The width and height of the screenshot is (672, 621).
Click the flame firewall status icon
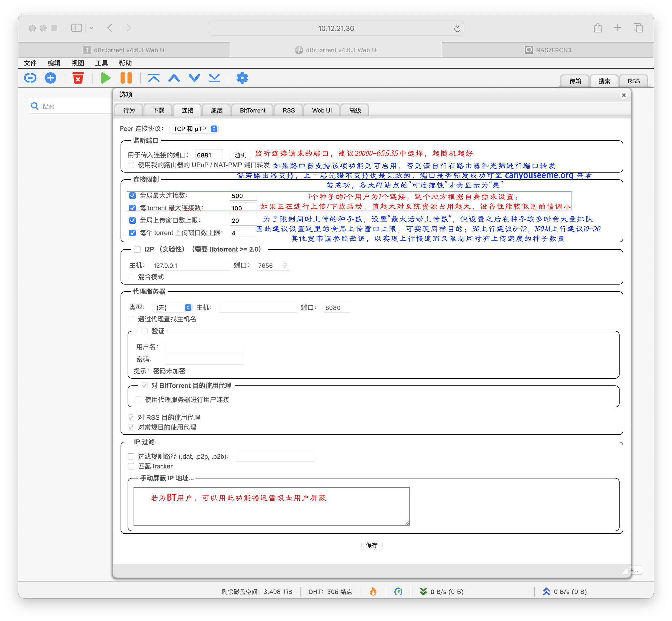(x=373, y=592)
